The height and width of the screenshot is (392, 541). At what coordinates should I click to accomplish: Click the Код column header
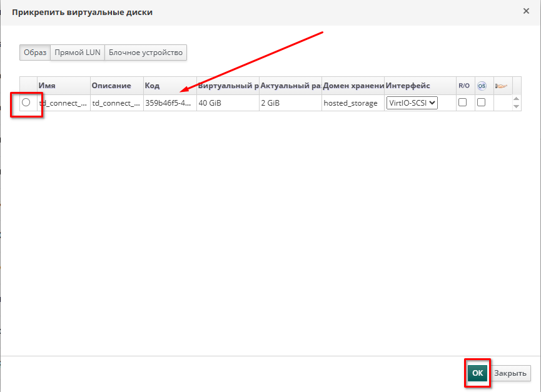click(x=169, y=86)
